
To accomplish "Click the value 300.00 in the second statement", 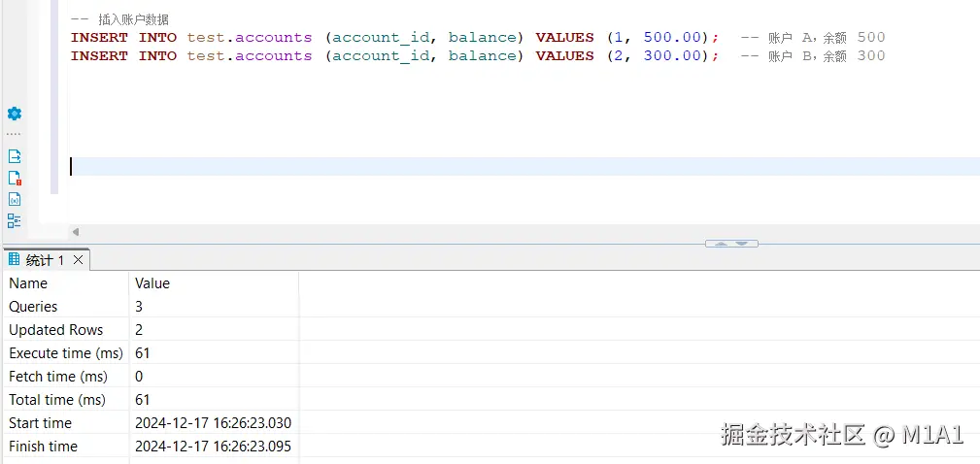I will coord(672,56).
